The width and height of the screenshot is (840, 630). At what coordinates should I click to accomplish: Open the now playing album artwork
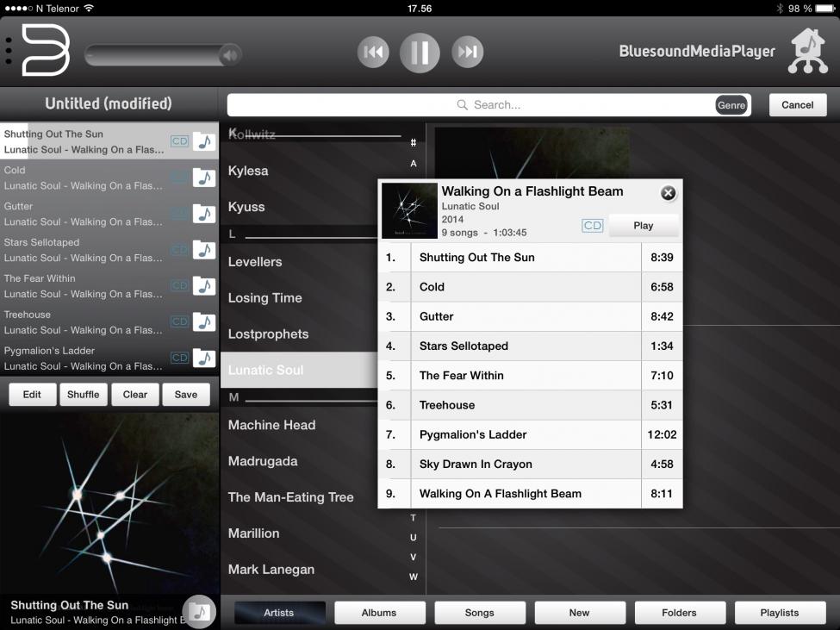[109, 503]
